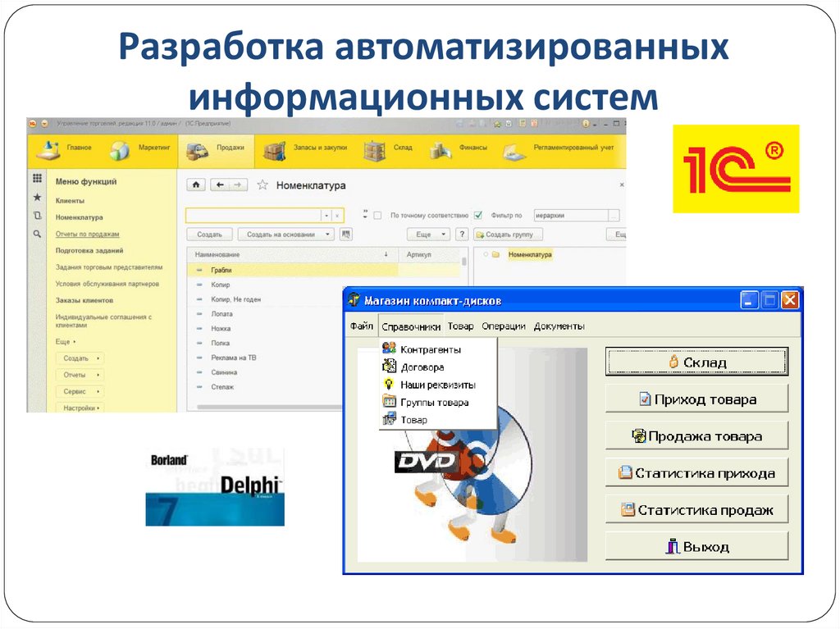Open Задания торговым представителям link
The image size is (840, 629).
point(109,267)
